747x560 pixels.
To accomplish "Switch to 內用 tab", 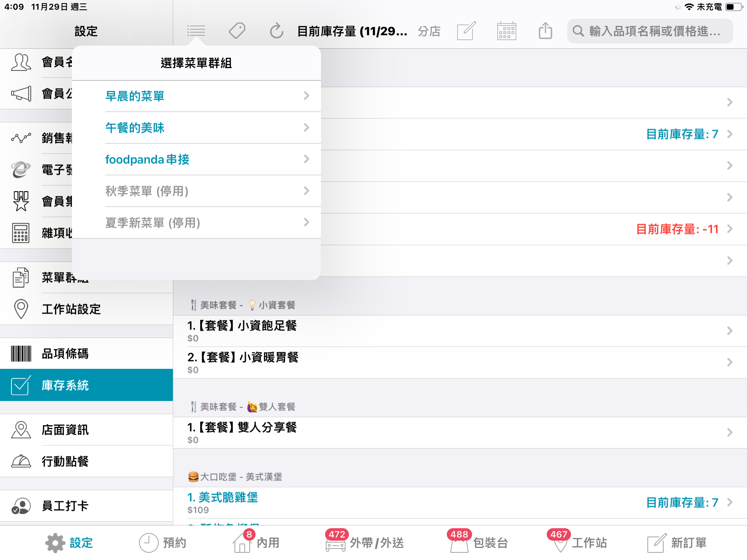I will tap(256, 543).
